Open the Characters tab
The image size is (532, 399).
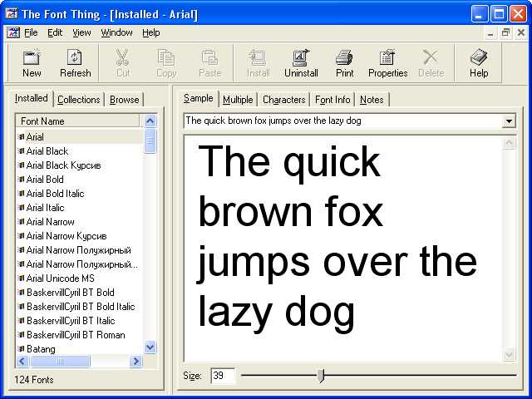[284, 100]
